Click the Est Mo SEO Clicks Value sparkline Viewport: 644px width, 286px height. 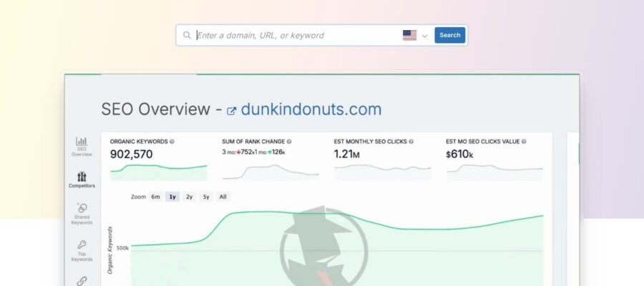coord(494,172)
